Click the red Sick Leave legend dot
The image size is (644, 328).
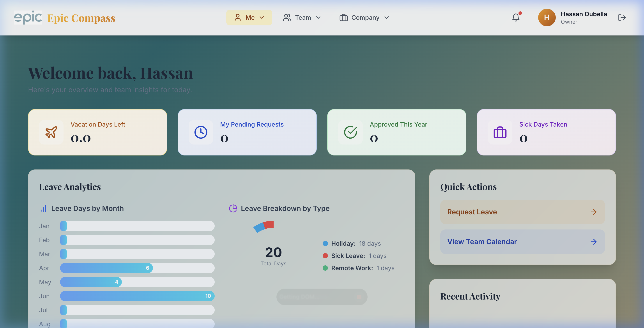(325, 256)
